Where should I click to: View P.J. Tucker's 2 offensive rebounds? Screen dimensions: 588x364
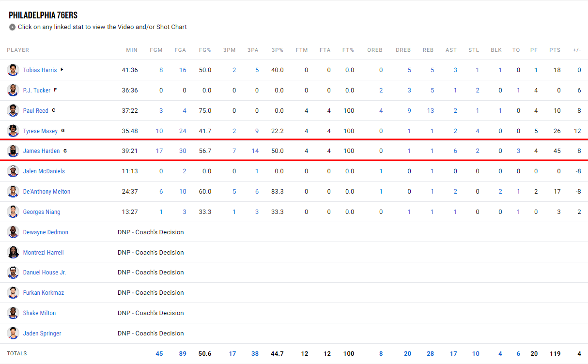pyautogui.click(x=381, y=91)
